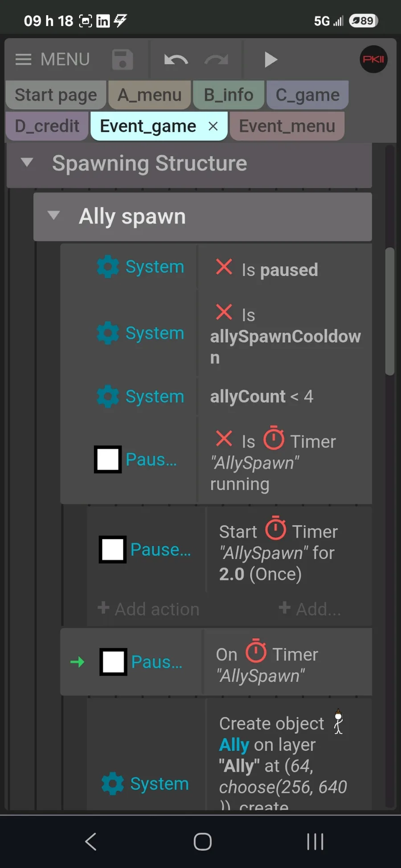Click the redo arrow icon
The width and height of the screenshot is (401, 868).
(217, 60)
